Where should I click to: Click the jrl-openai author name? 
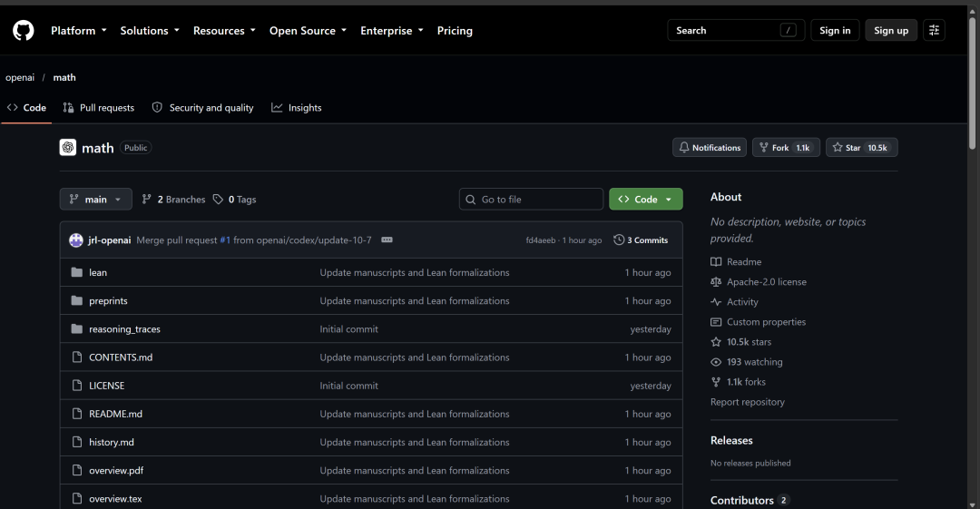[x=110, y=240]
